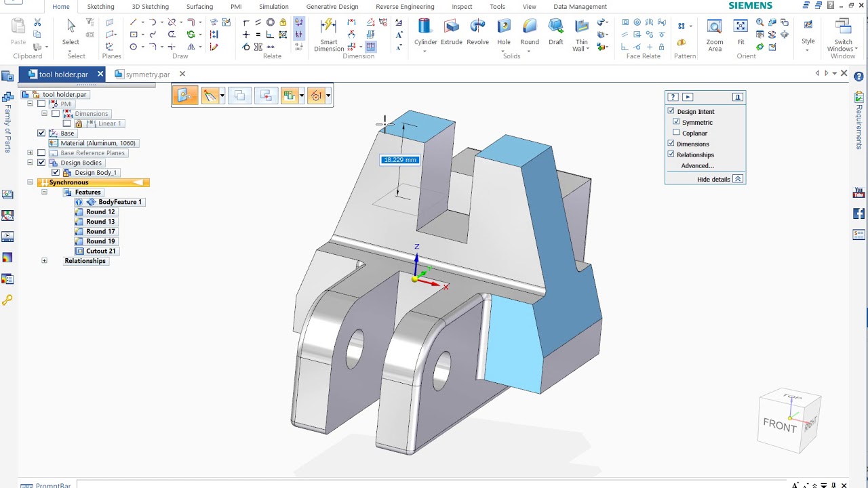Click the Concentric relate icon
The width and height of the screenshot is (868, 488).
coord(271,22)
